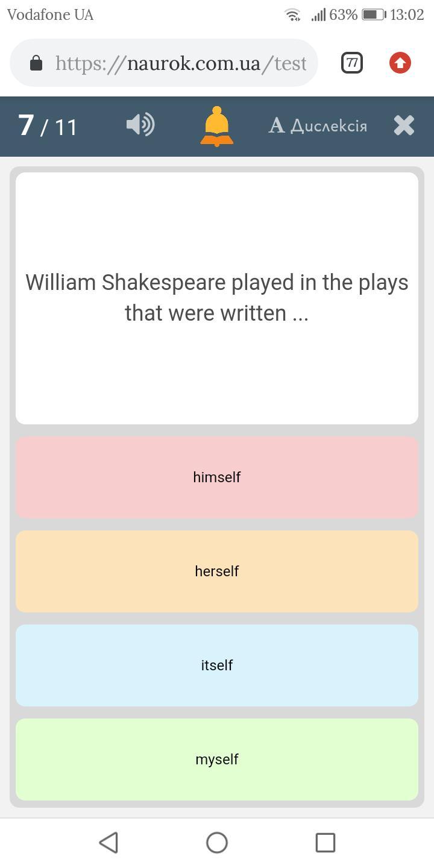Click the naurok.com.ua URL address field
The height and width of the screenshot is (868, 434).
(181, 63)
